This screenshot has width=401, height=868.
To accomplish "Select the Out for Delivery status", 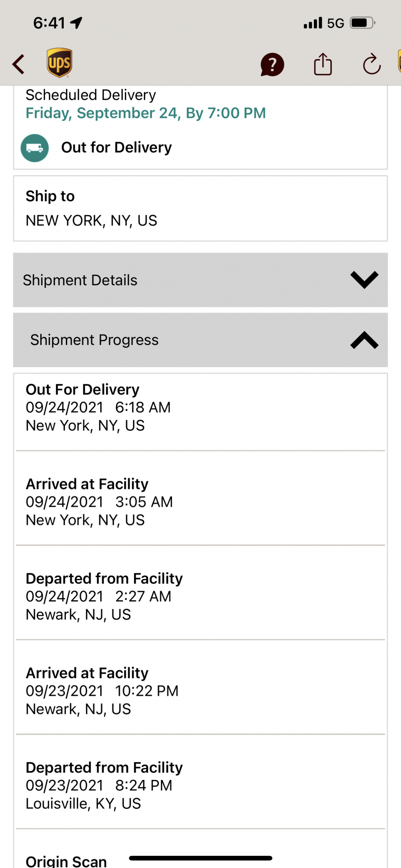I will (x=116, y=148).
